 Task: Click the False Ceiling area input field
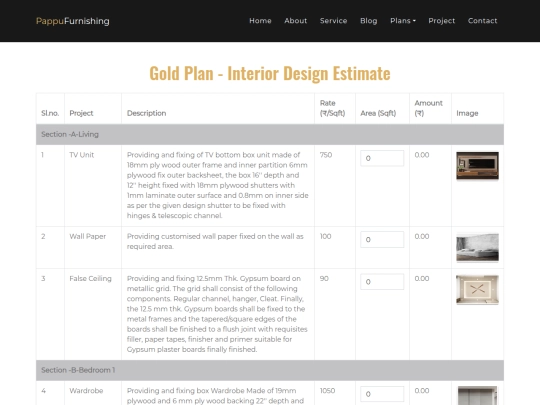point(382,282)
